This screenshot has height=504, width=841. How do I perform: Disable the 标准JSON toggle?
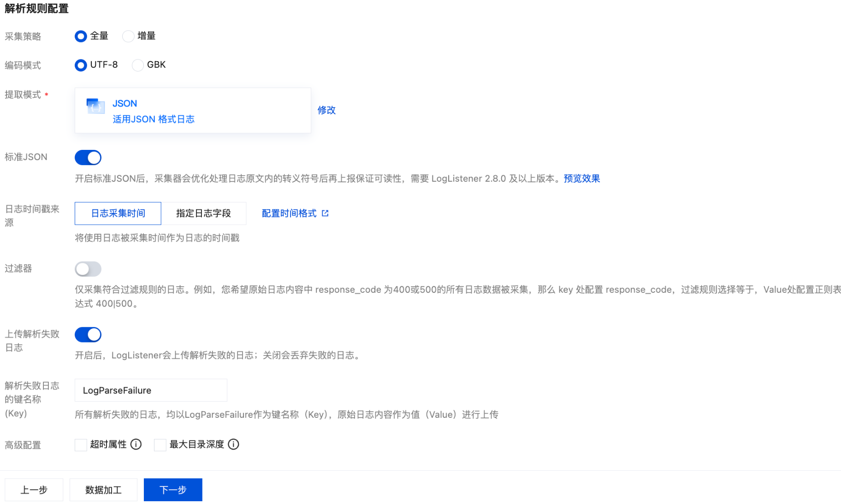(x=88, y=158)
